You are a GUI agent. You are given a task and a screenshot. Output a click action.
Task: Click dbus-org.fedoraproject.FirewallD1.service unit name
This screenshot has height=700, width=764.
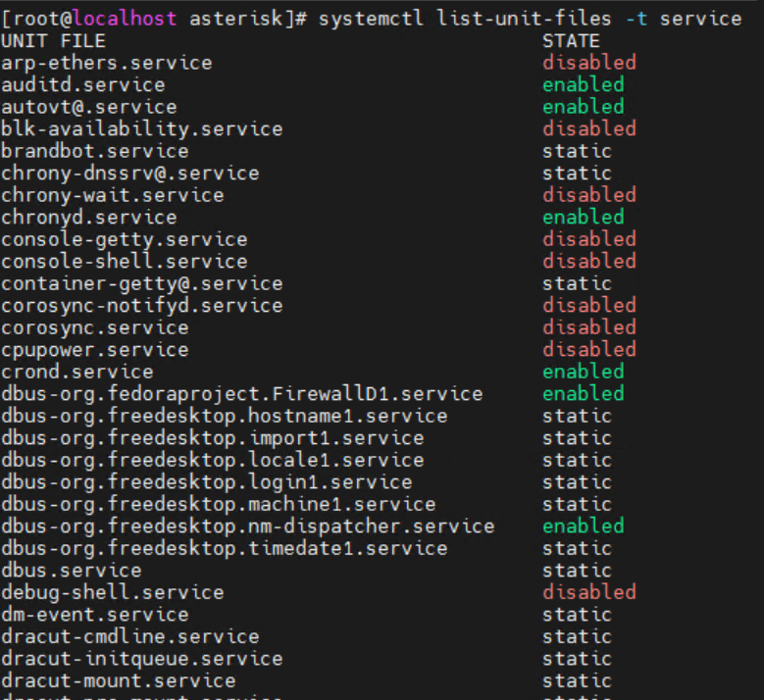click(x=241, y=394)
